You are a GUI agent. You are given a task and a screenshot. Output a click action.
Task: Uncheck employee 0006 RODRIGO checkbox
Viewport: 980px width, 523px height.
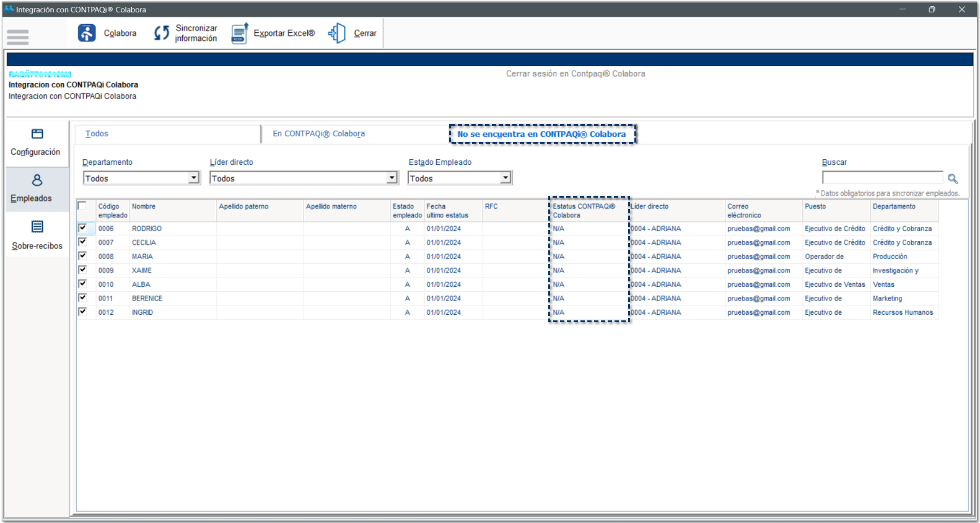coord(82,228)
